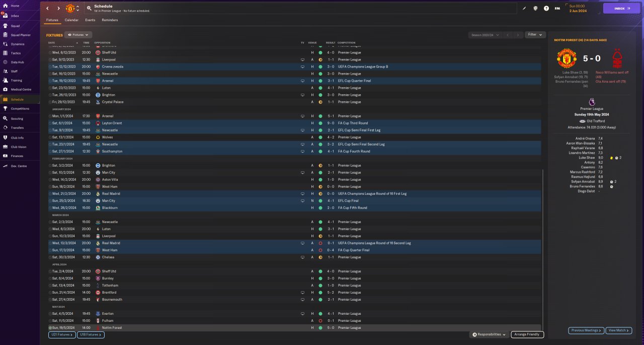Open the Medical Centre sidebar icon
The image size is (644, 345).
click(5, 89)
